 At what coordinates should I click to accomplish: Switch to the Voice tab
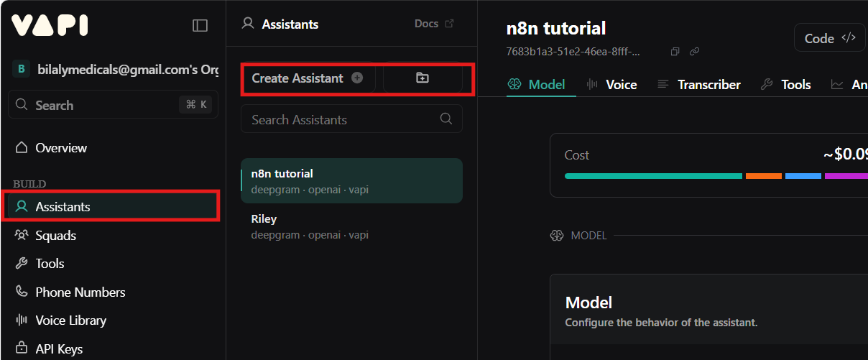coord(612,85)
